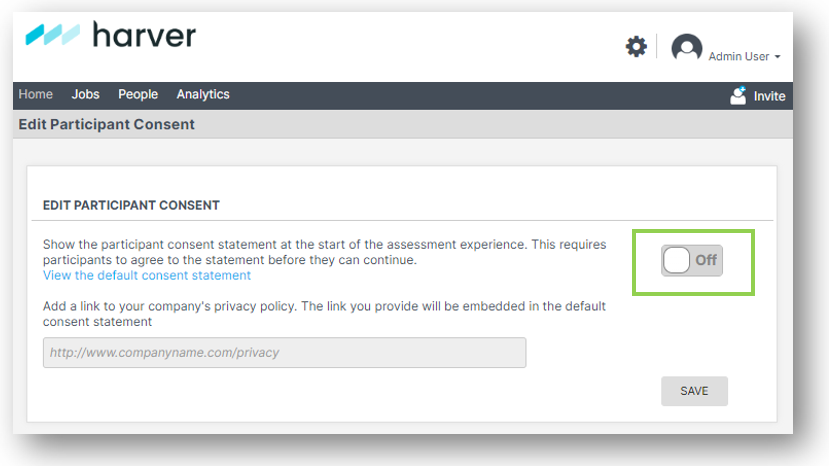Image resolution: width=829 pixels, height=466 pixels.
Task: Save participant consent settings
Action: click(694, 391)
